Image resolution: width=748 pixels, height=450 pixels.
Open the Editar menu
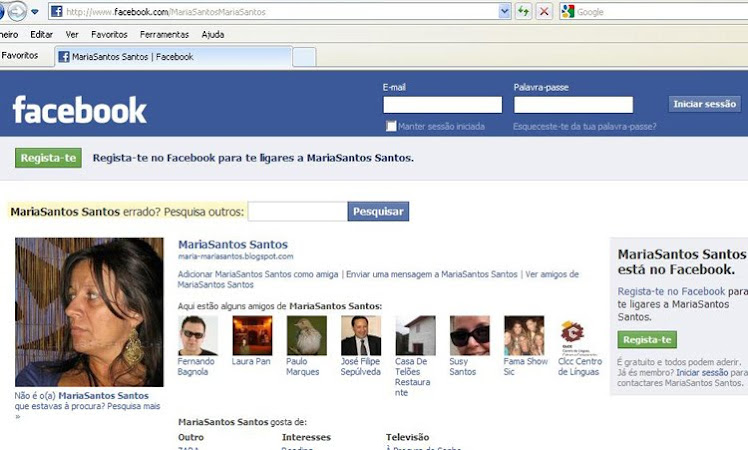coord(42,34)
